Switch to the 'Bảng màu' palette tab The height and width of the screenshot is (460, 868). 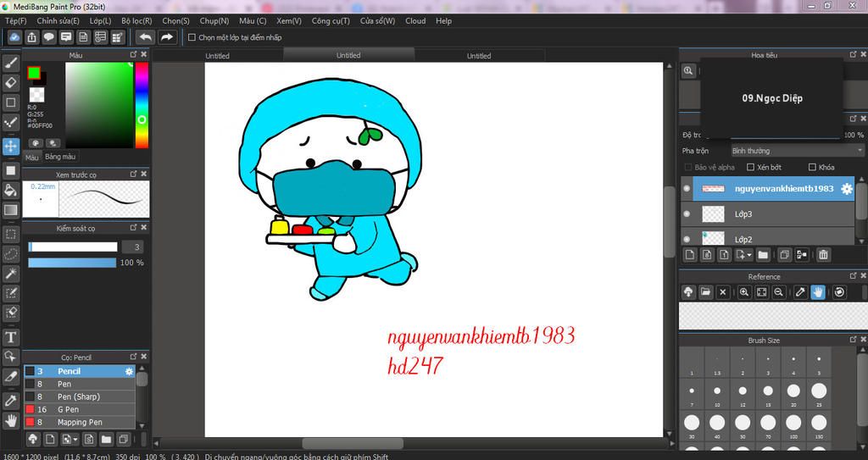coord(60,157)
